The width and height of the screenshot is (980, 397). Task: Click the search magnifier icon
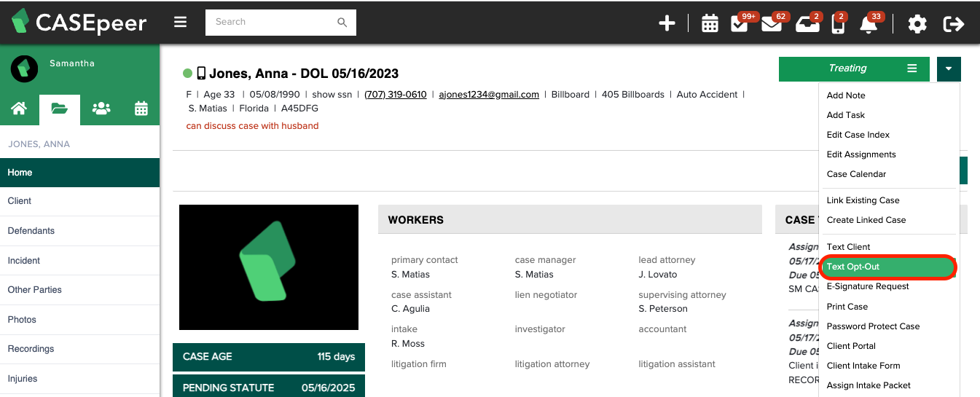(342, 23)
